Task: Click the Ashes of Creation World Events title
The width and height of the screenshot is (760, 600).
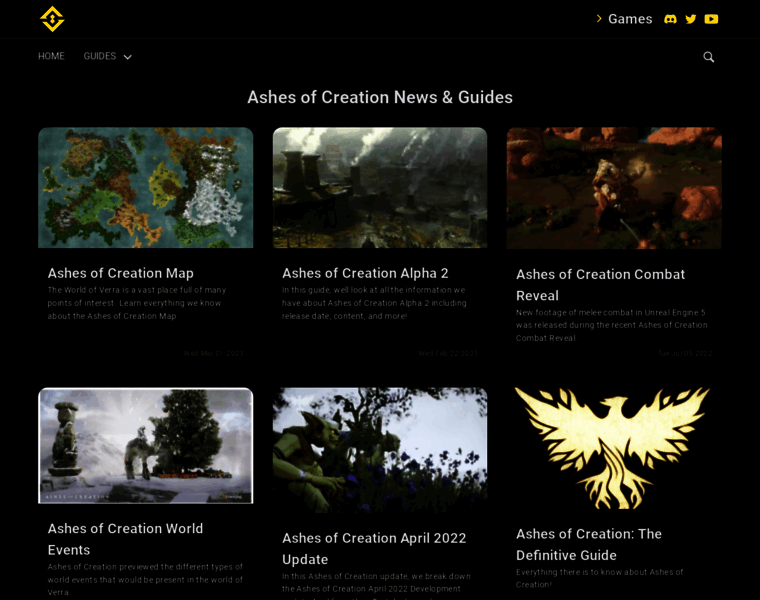Action: coord(126,539)
